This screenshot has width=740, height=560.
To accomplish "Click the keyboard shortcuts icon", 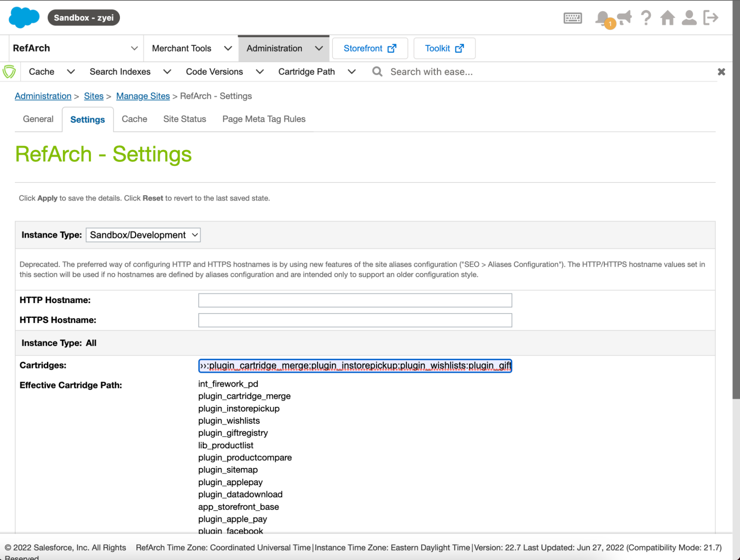I will point(572,18).
